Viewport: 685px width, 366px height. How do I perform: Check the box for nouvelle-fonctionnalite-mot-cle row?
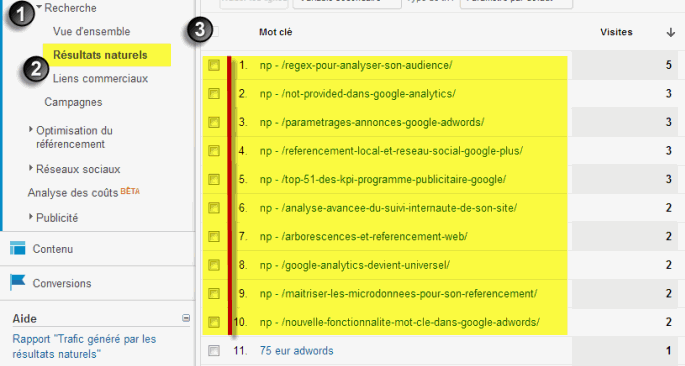click(214, 322)
